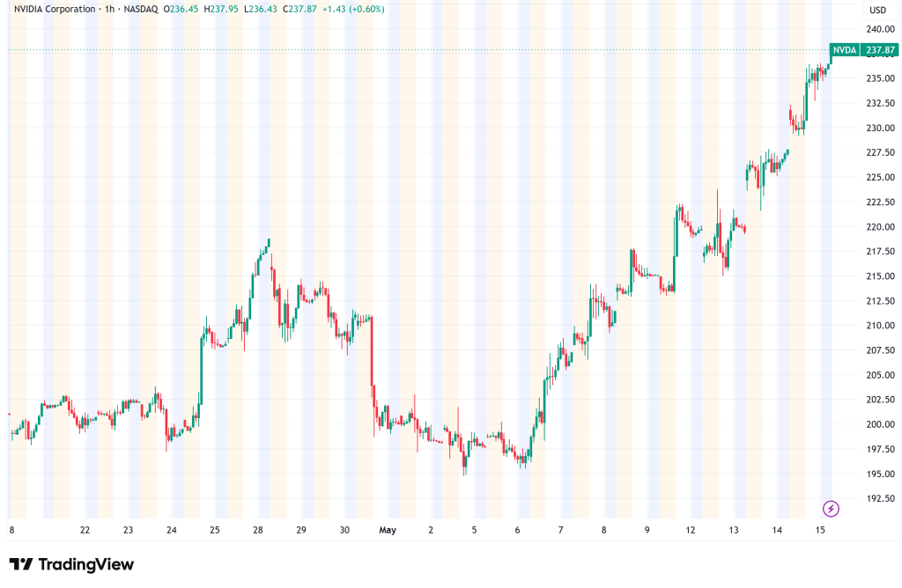Click date 2 on the time axis
This screenshot has width=902, height=588.
(x=431, y=531)
